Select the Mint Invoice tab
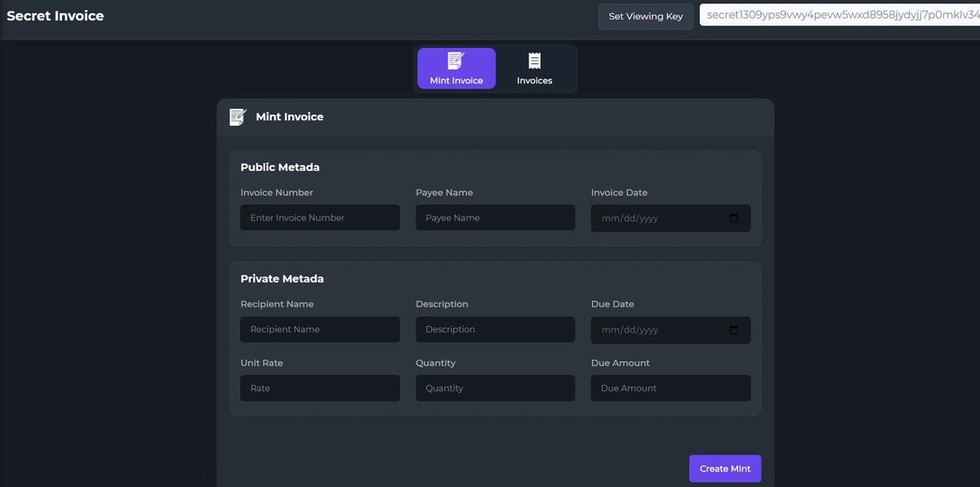 456,68
